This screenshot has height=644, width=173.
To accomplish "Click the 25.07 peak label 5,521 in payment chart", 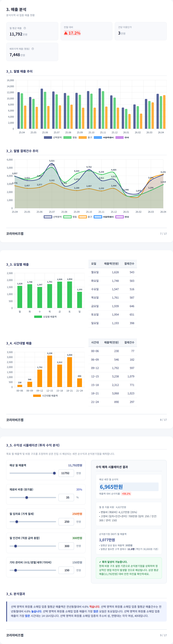I will point(52,161).
